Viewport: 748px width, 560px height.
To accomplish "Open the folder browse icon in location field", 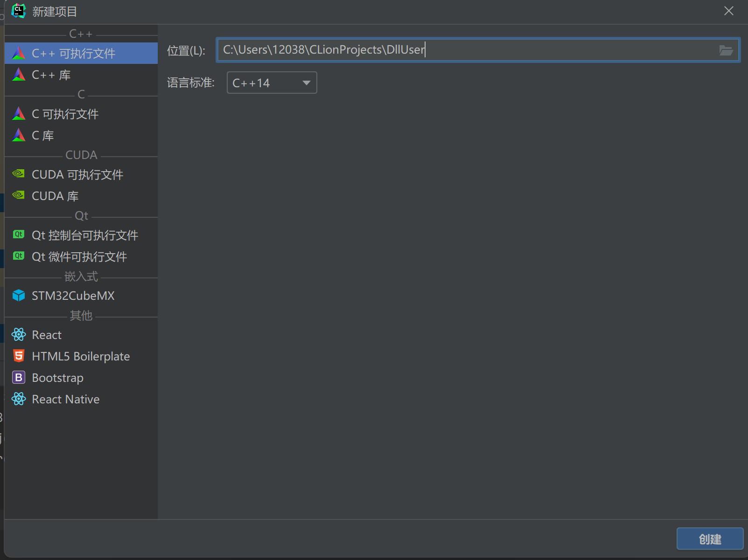I will tap(726, 50).
